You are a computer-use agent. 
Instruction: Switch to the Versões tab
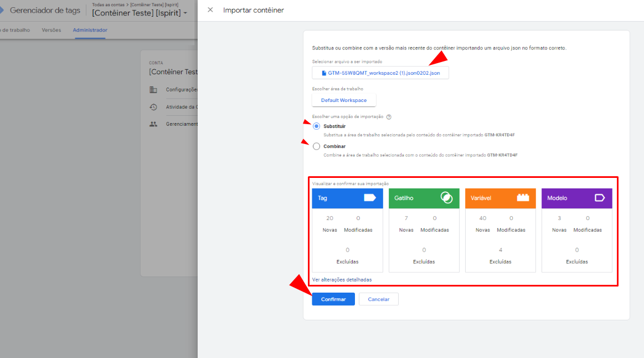[51, 30]
